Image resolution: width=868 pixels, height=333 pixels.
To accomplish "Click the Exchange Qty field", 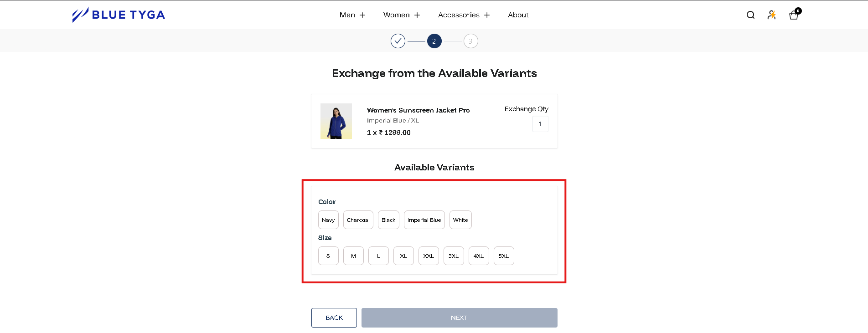I will point(540,124).
